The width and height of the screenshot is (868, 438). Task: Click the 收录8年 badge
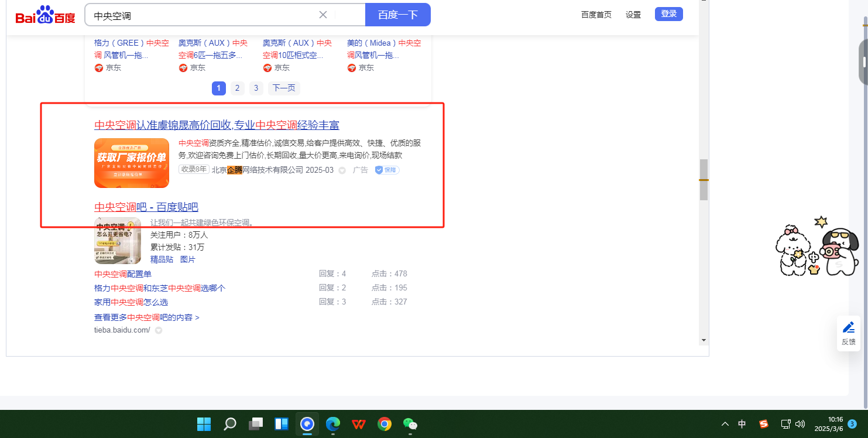194,170
